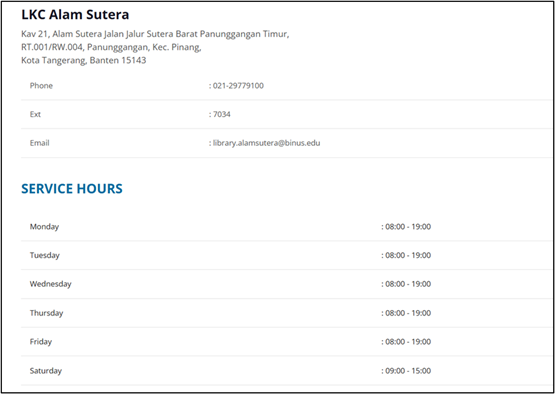Click the Phone label
Viewport: 555px width, 394px height.
tap(41, 86)
